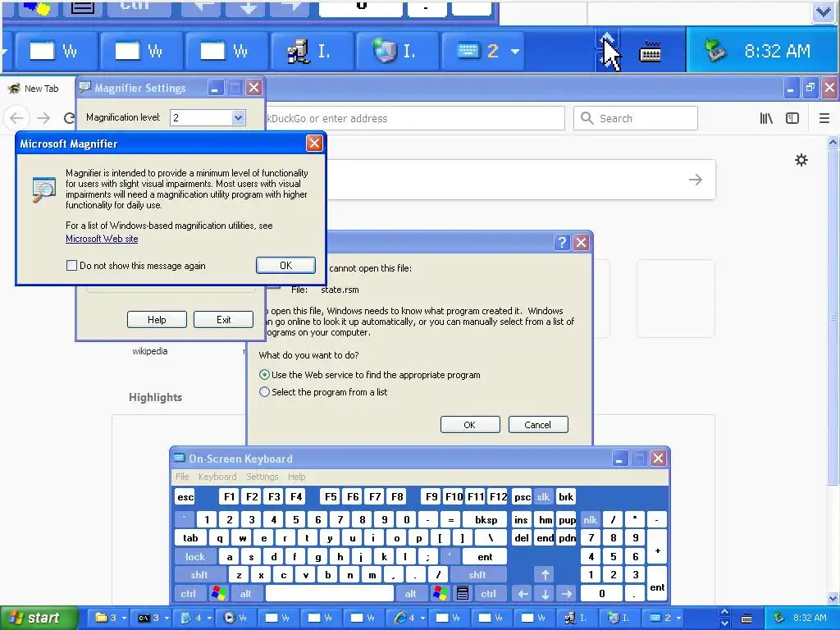The image size is (840, 630).
Task: Select Use the Web service radio option
Action: pyautogui.click(x=264, y=375)
